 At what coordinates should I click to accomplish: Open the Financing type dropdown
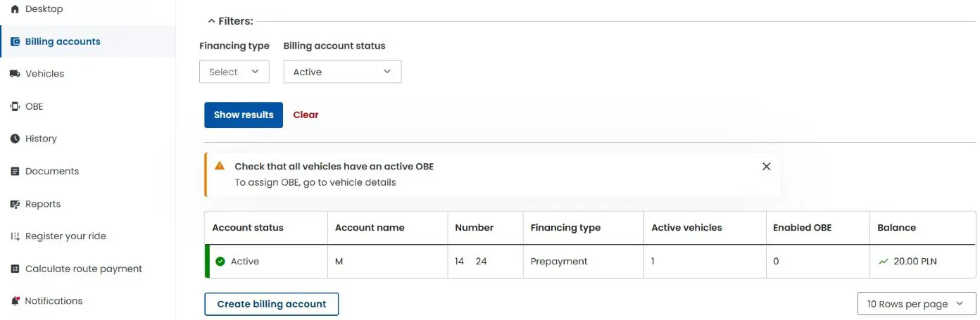234,72
